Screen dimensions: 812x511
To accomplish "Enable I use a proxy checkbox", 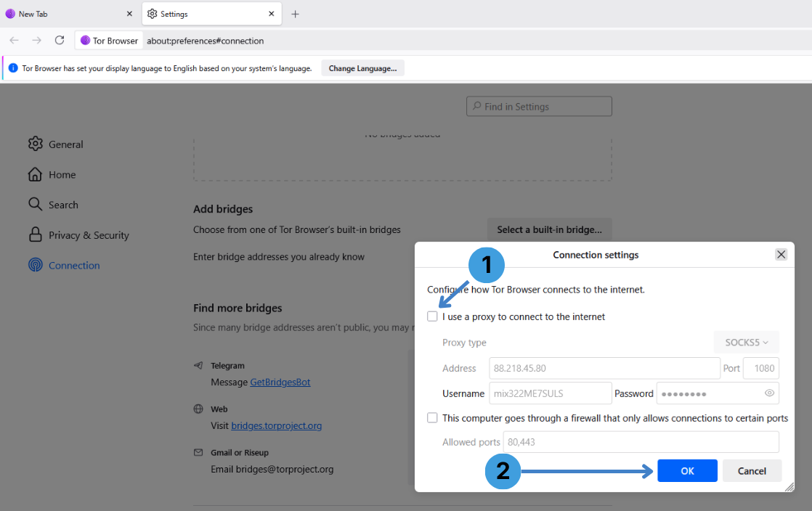I will [432, 316].
